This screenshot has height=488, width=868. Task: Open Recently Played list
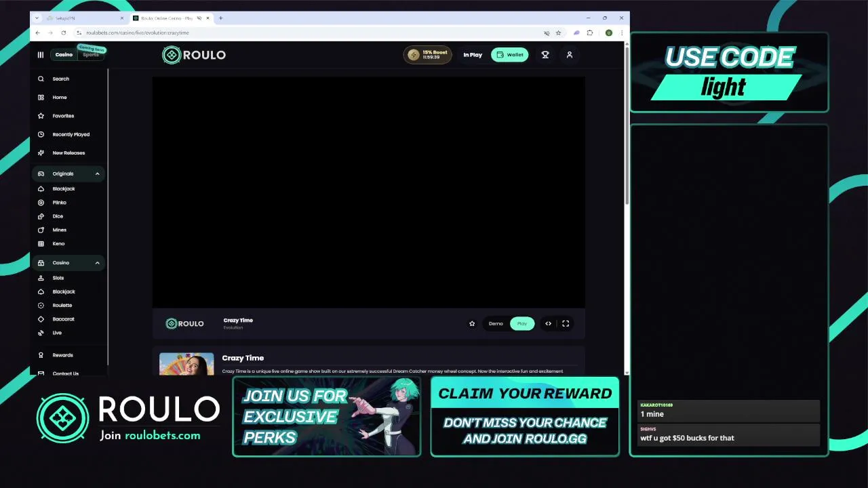point(69,134)
